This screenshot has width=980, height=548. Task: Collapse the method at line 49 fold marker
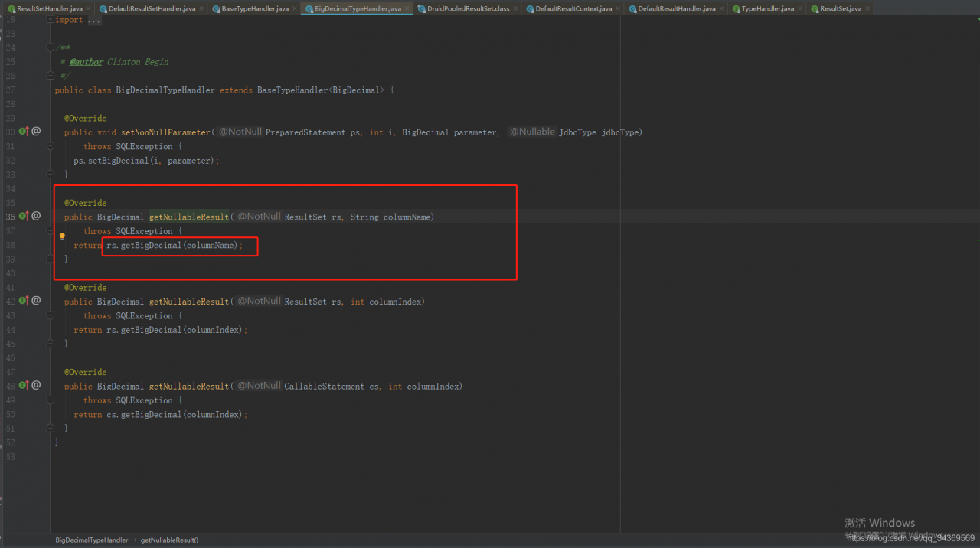tap(51, 400)
